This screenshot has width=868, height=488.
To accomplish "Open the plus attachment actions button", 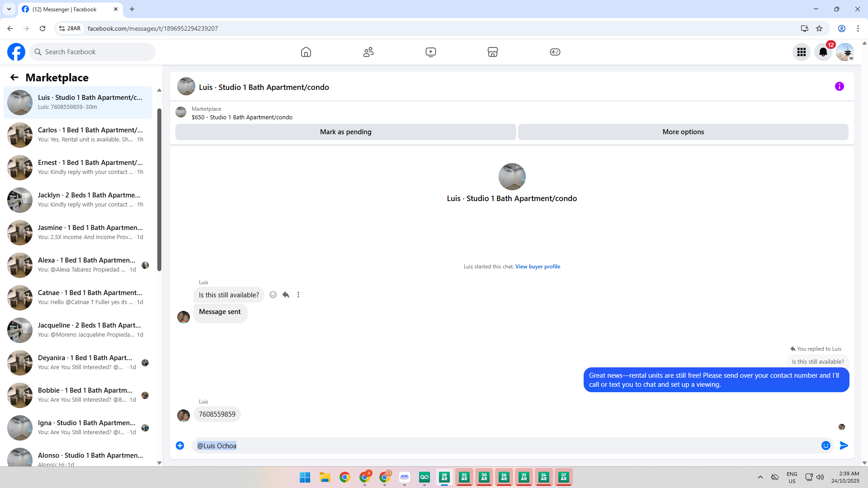I will pos(180,446).
